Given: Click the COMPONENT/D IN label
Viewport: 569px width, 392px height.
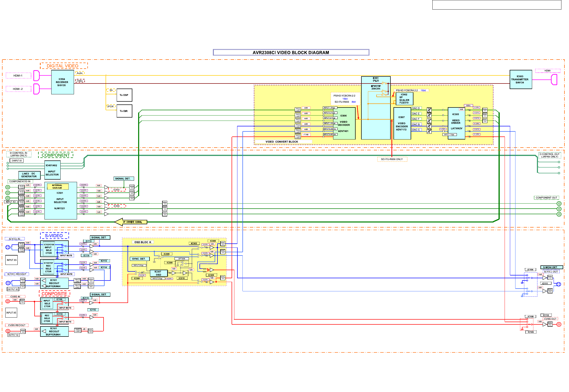Looking at the screenshot, I should click(x=20, y=181).
